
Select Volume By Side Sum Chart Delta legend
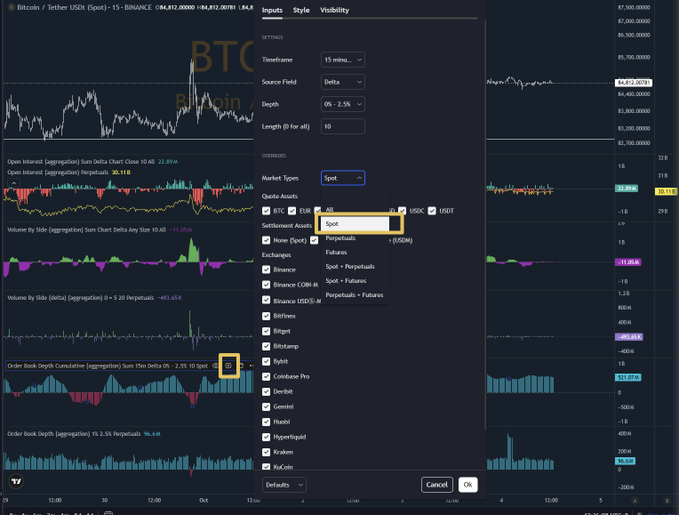86,230
